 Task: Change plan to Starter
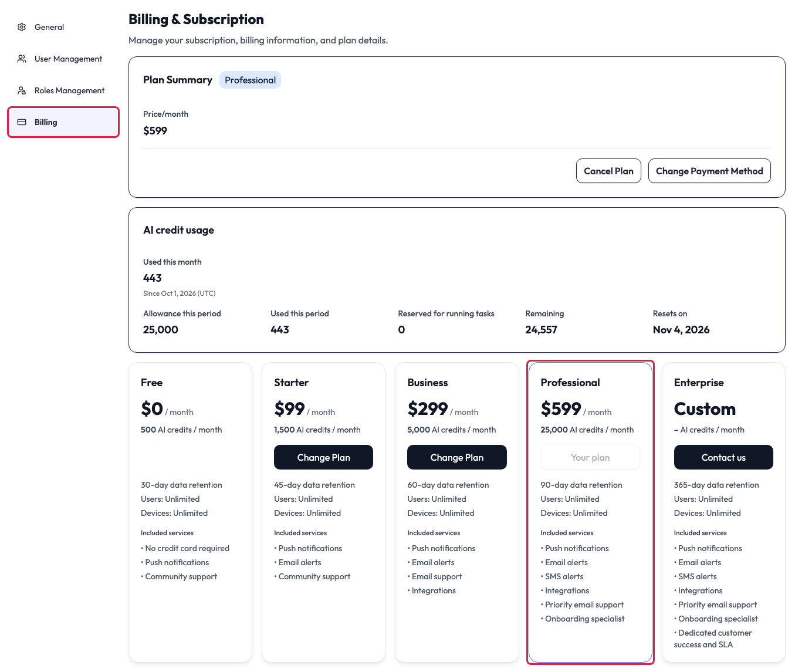[323, 457]
